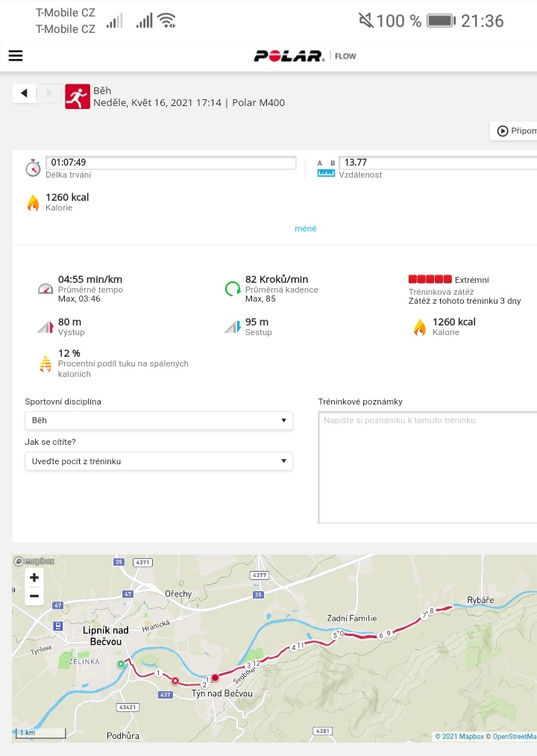This screenshot has width=537, height=756.
Task: Click the flame icon in stats section
Action: 420,328
